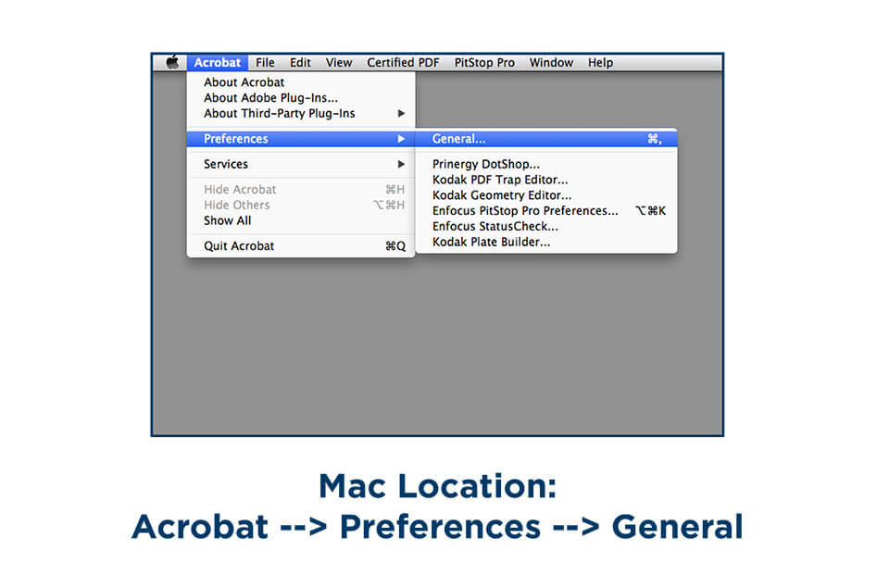Open Enfocus StatusCheck... preferences

tap(546, 226)
